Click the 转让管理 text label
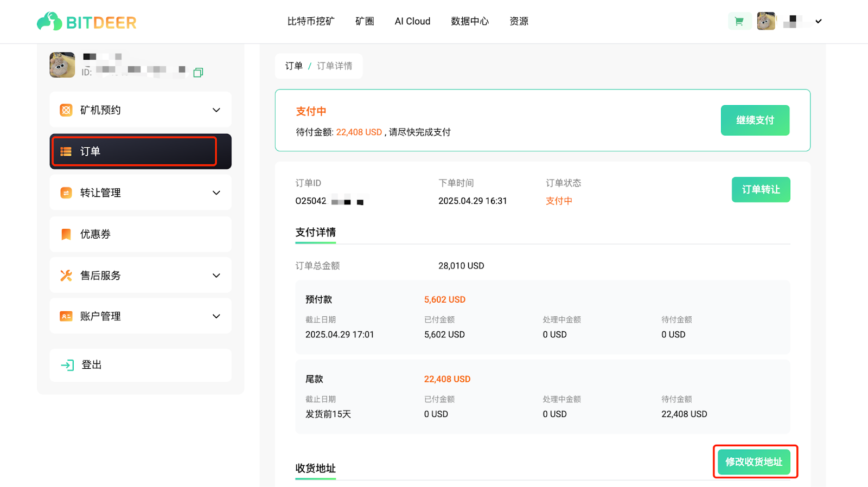The width and height of the screenshot is (868, 487). point(100,193)
